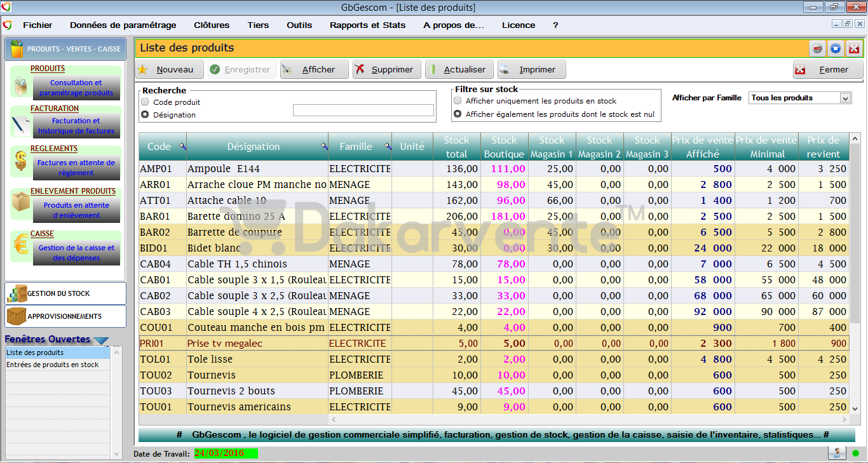Open the Afficher par Famille dropdown

(x=799, y=98)
